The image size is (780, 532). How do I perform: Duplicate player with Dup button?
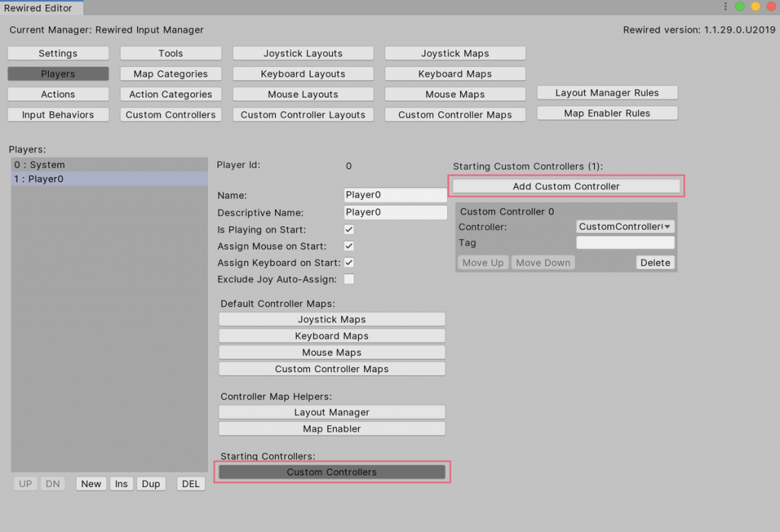pos(151,484)
